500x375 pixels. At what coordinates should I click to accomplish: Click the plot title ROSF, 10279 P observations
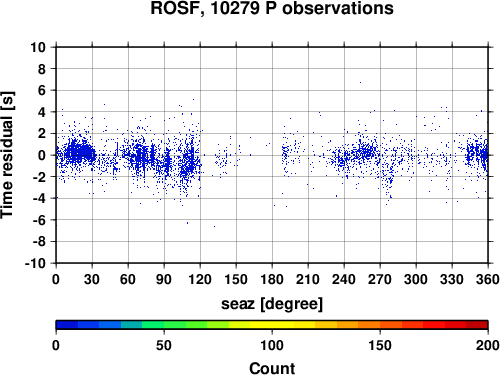tap(272, 8)
